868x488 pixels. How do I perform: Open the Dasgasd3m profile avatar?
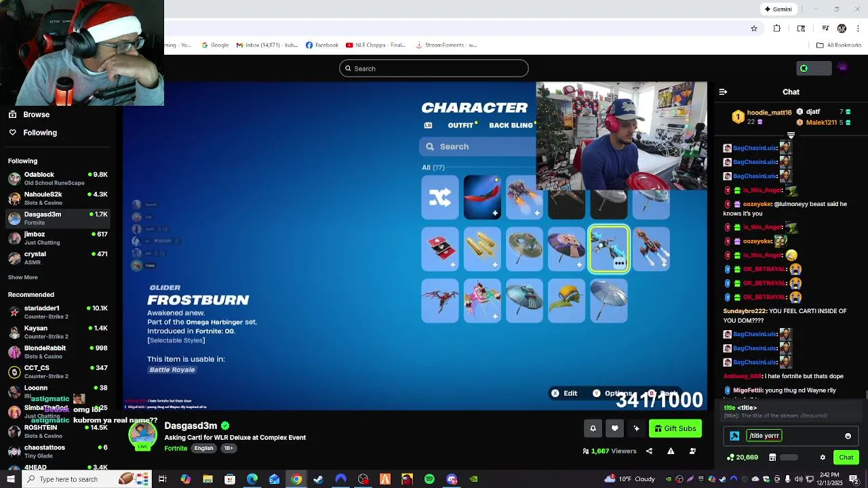click(x=142, y=436)
